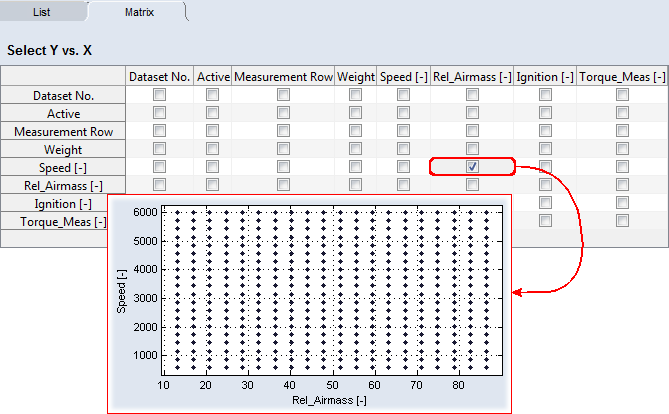Check the Torque_Meas row, Ignition column box
The width and height of the screenshot is (669, 414).
[545, 221]
